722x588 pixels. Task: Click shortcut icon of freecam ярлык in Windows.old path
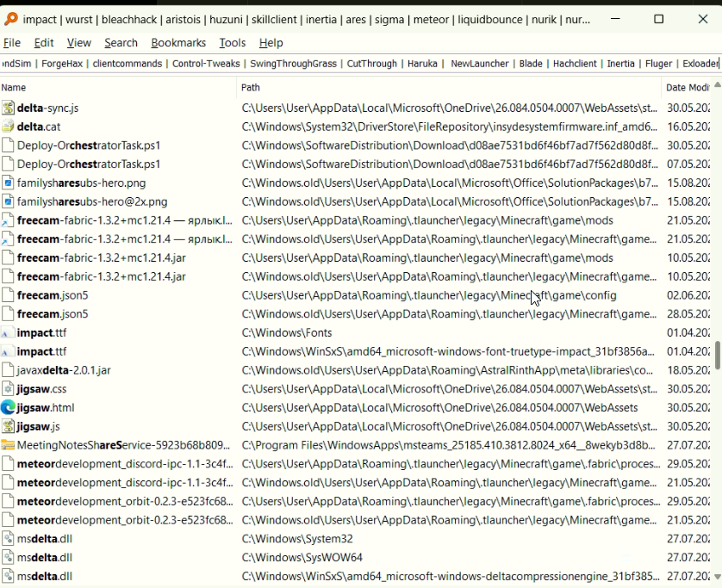8,239
